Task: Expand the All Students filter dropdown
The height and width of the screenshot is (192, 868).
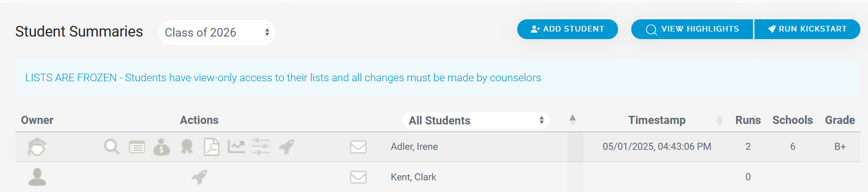Action: click(476, 120)
